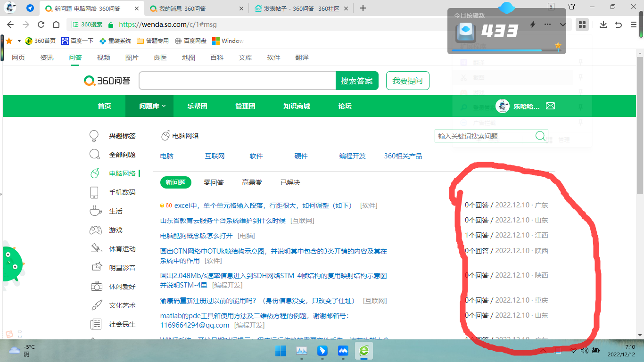Open the browser hamburger menu

click(x=633, y=25)
